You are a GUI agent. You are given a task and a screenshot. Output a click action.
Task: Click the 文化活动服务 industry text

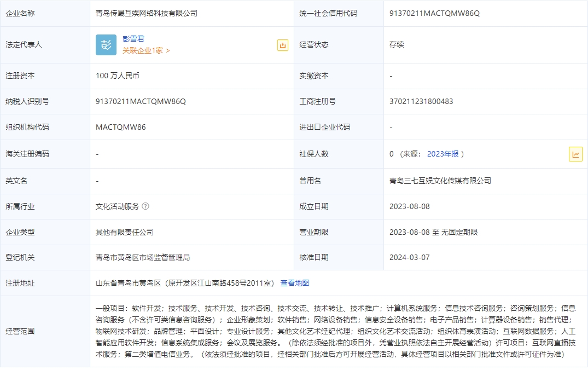click(117, 206)
